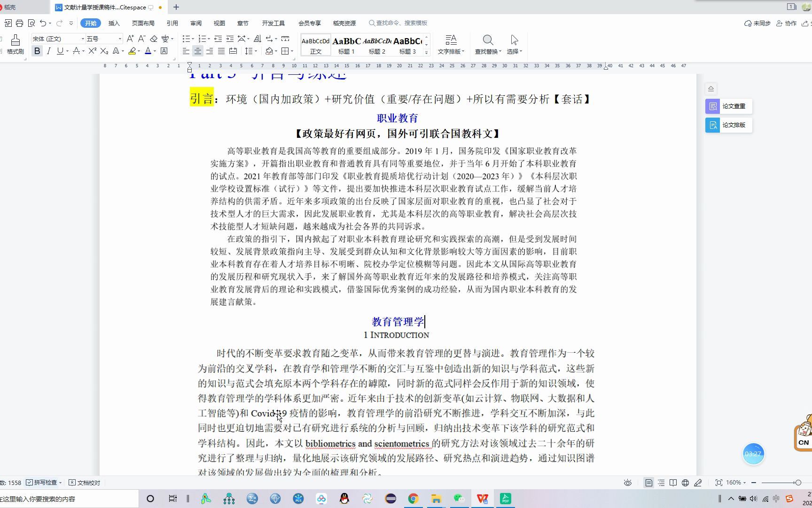Open the 论文排版 panel on the right

point(727,125)
